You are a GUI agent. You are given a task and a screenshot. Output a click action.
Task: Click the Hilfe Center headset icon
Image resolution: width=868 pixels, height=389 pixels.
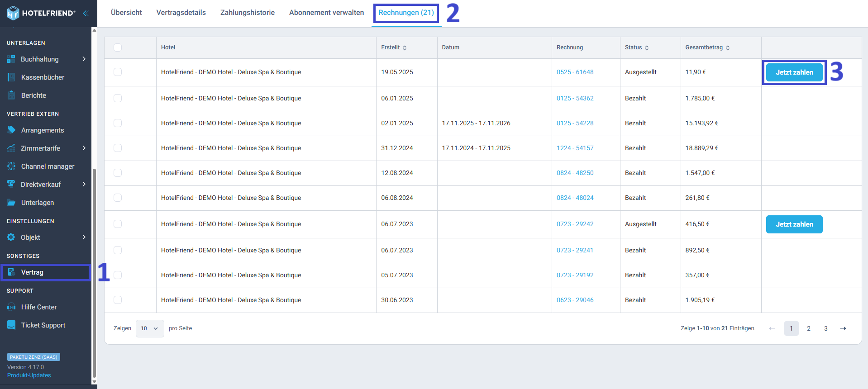(11, 307)
